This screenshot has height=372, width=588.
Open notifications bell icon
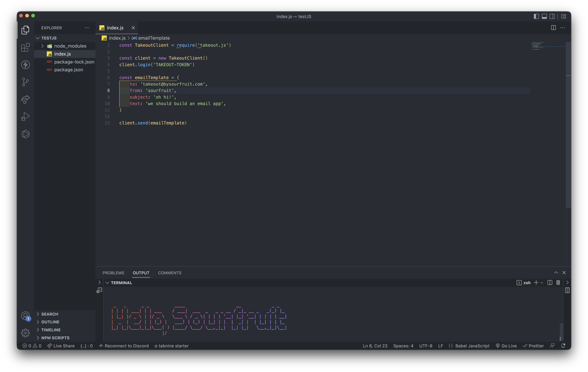click(x=563, y=346)
